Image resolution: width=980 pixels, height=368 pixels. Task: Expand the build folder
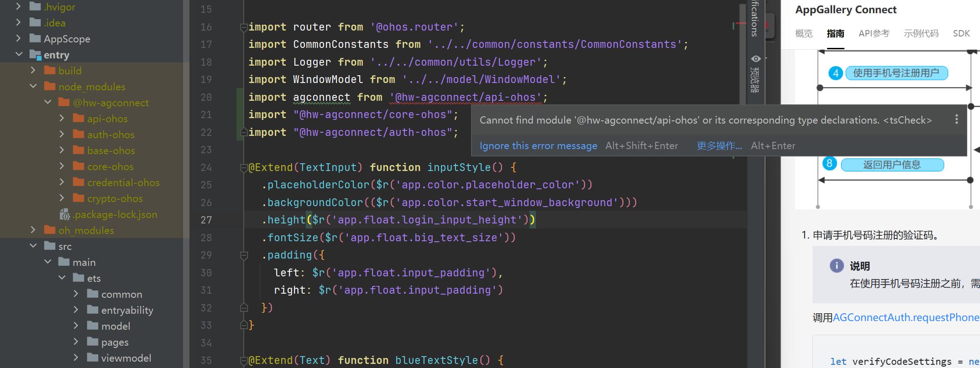(33, 70)
